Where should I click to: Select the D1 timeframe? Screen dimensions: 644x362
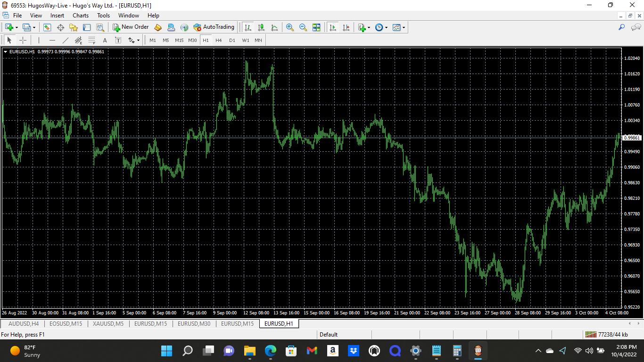[x=232, y=40]
